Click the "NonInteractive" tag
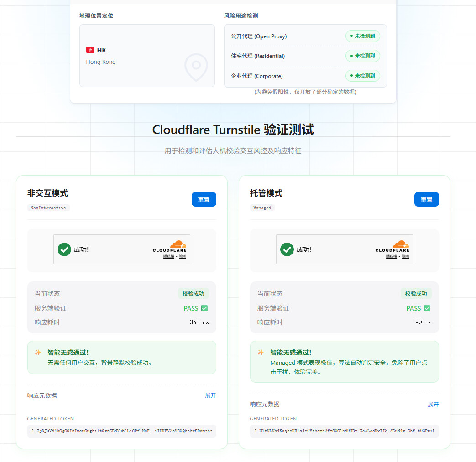This screenshot has width=476, height=462. (x=48, y=208)
